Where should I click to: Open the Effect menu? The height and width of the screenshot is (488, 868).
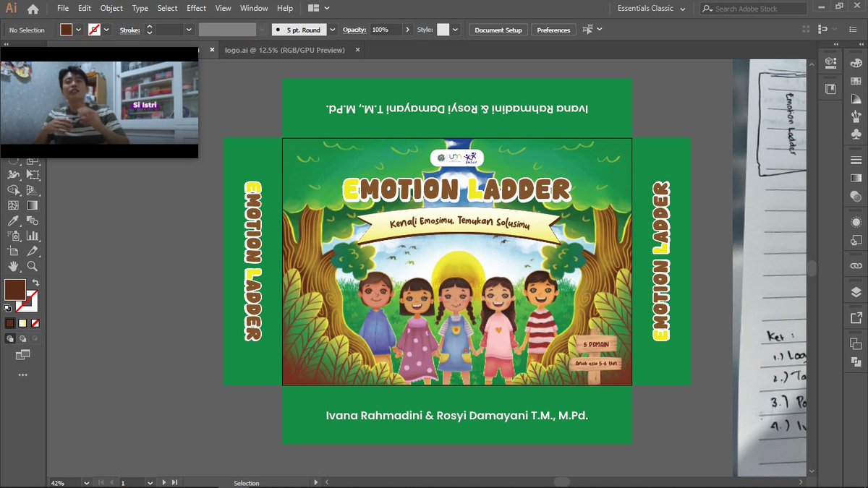pyautogui.click(x=197, y=9)
